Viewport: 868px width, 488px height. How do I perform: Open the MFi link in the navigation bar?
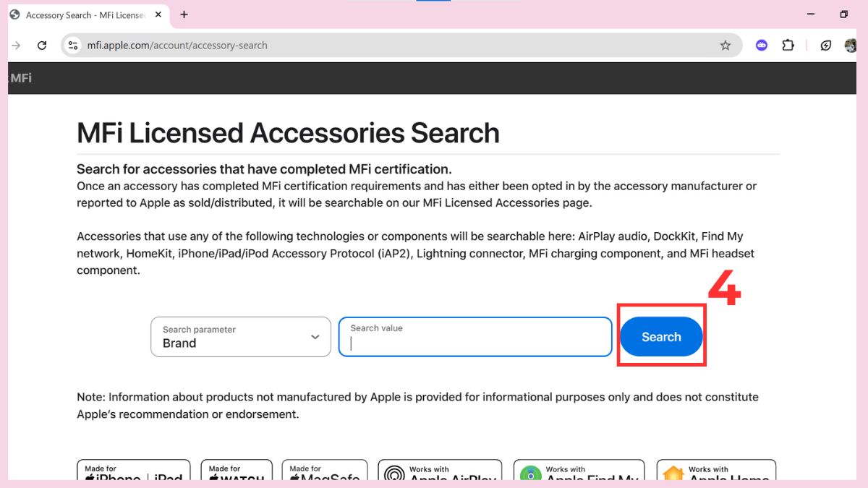pos(20,77)
